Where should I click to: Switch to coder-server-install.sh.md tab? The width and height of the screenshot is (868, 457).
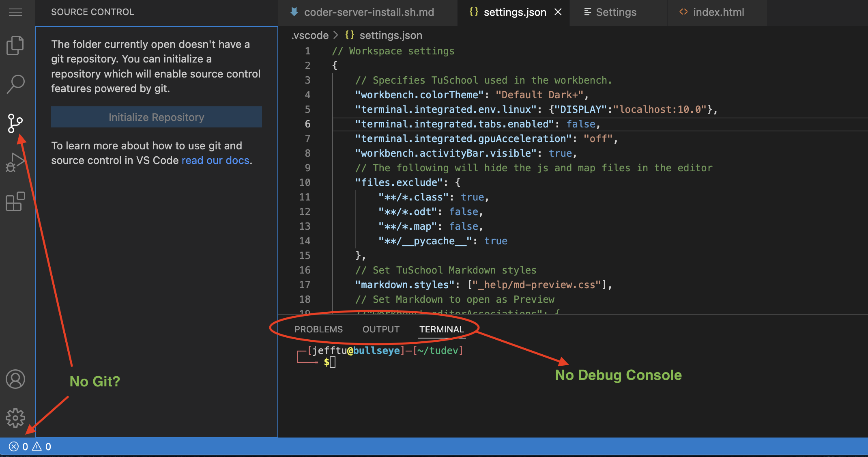[362, 12]
